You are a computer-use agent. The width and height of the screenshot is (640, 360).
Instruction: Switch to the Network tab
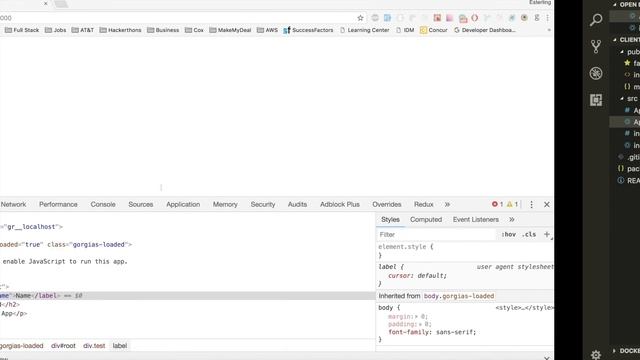pos(13,204)
